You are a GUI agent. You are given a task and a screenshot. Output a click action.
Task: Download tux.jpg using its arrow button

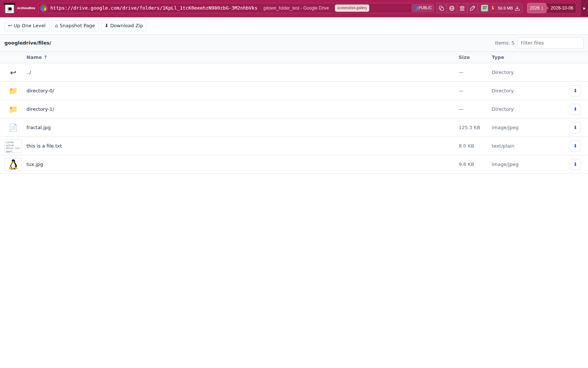tap(575, 164)
